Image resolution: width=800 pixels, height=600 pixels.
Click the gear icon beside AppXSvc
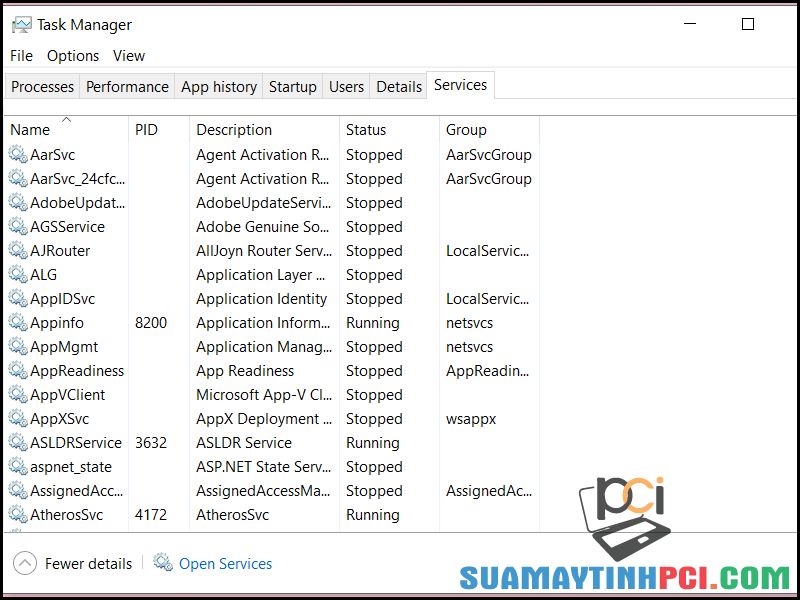tap(18, 418)
